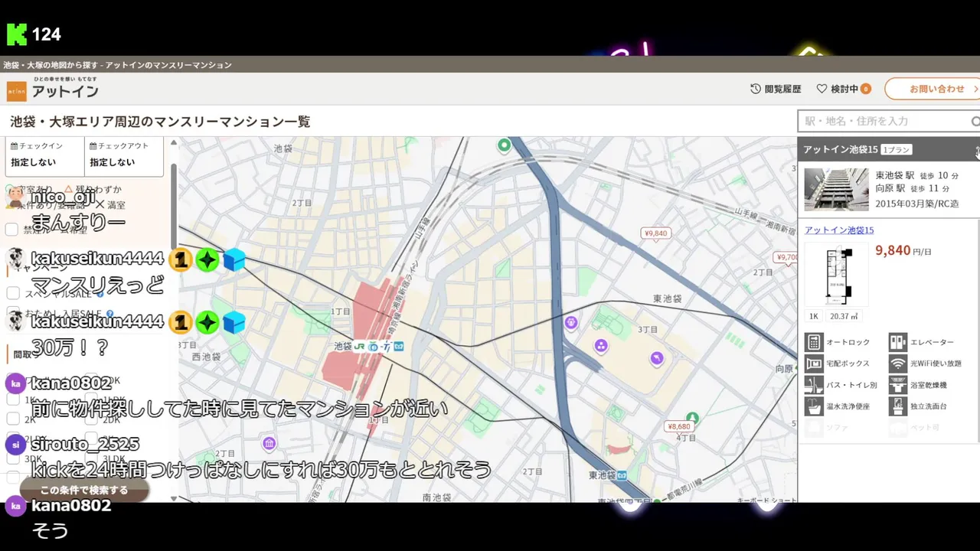Screen dimensions: 980x551
Task: Click the 宅配ボックス amenity icon
Action: click(x=813, y=364)
